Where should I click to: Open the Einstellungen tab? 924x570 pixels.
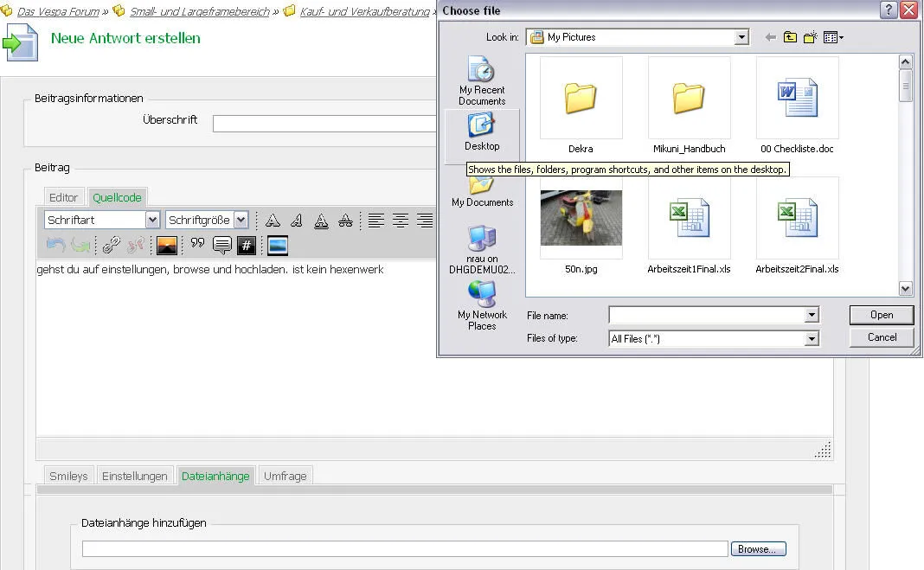click(134, 476)
